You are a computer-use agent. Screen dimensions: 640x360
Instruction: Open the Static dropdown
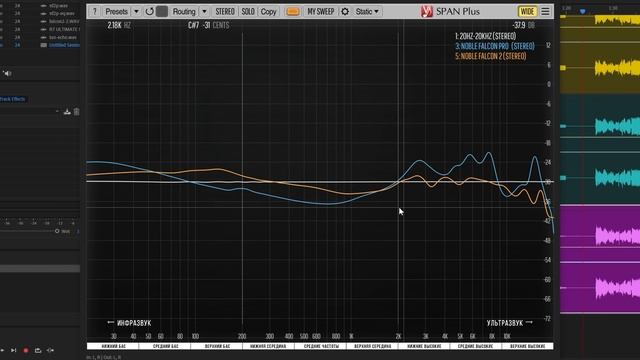click(x=367, y=11)
